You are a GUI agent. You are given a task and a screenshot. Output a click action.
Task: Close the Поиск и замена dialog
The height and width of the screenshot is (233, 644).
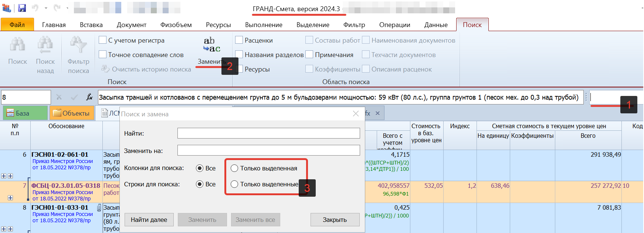356,114
